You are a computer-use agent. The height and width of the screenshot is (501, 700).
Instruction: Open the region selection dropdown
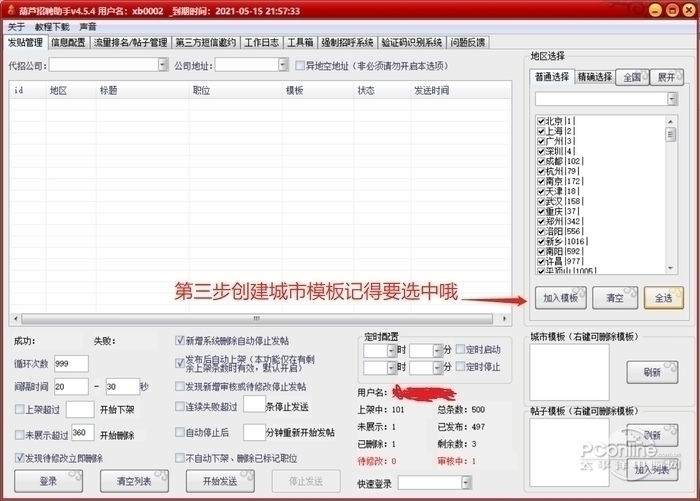click(x=672, y=99)
